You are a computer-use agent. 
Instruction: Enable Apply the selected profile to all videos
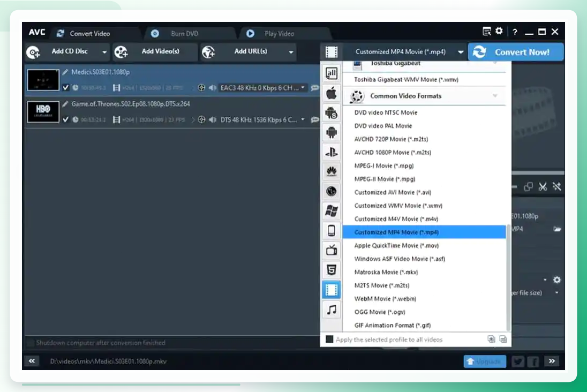pos(329,339)
